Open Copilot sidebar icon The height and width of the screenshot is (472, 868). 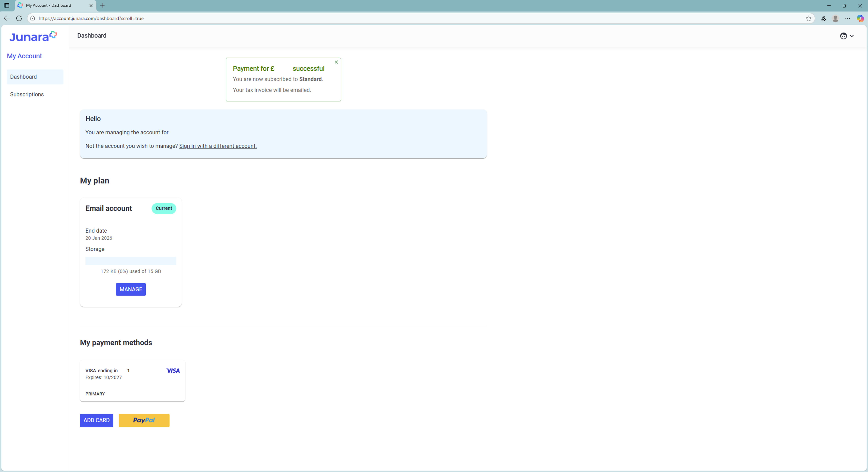click(x=860, y=18)
